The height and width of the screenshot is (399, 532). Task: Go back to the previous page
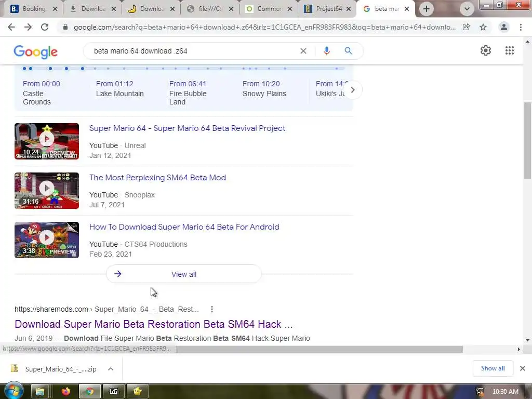coord(11,27)
